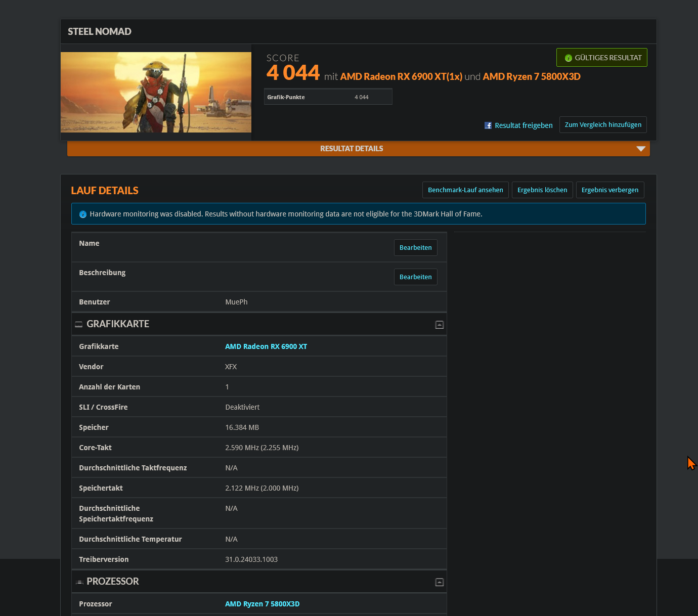Click Bearbeiten in the Name row
698x616 pixels.
[x=416, y=248]
